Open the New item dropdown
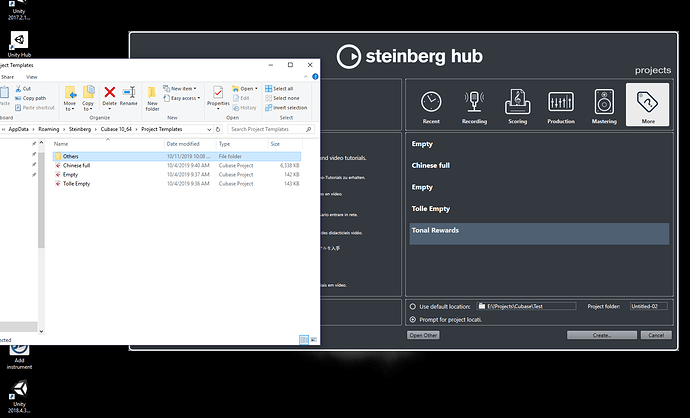 [180, 88]
